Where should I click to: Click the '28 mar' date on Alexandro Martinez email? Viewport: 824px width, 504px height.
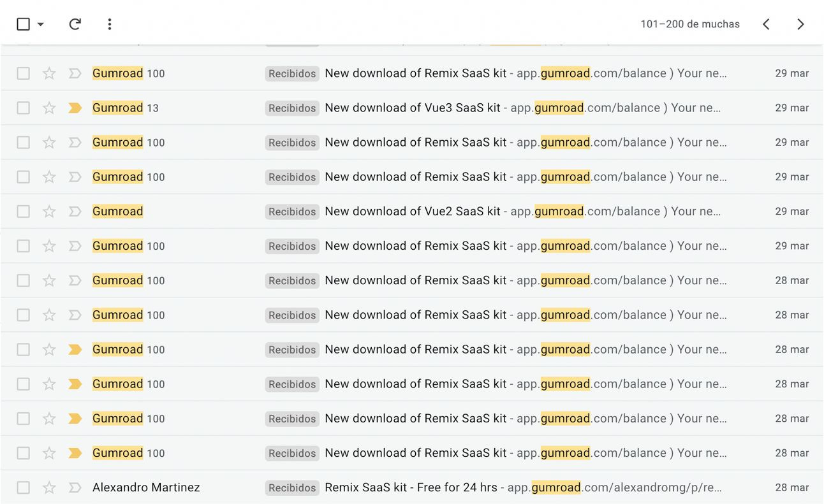(x=792, y=487)
